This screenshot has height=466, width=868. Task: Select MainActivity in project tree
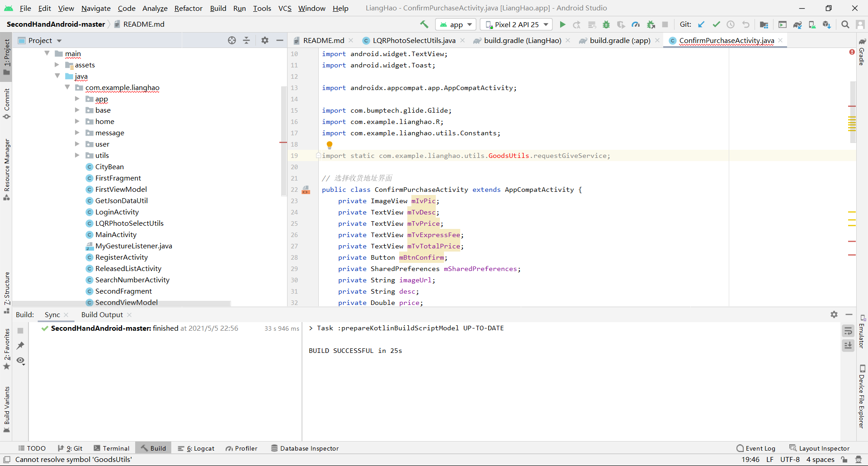coord(116,234)
